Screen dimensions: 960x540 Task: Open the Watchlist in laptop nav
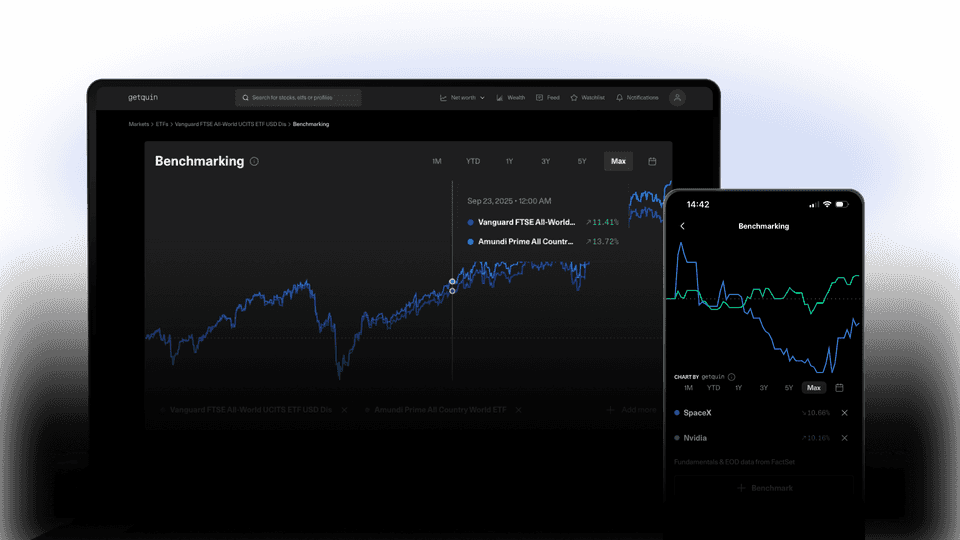tap(588, 97)
